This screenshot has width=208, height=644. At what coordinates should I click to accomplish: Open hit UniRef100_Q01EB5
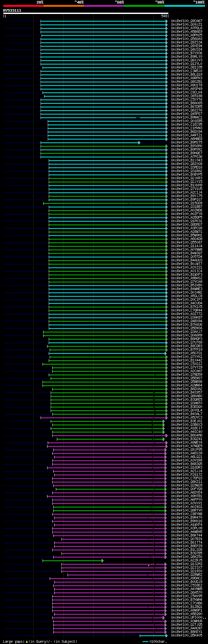[187, 121]
